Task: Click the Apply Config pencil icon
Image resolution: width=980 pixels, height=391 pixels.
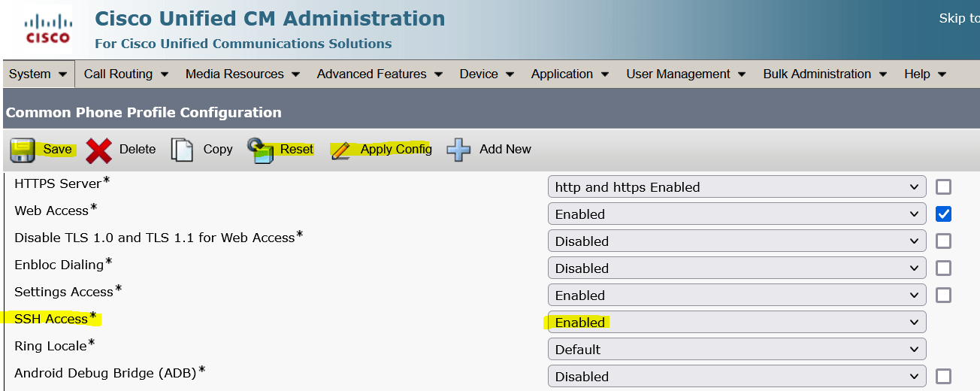Action: (x=341, y=150)
